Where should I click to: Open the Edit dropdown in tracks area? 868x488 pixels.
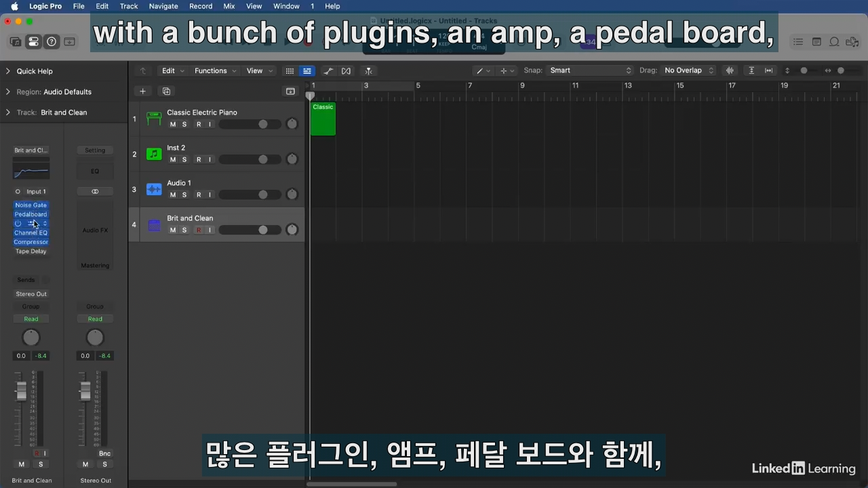pos(172,70)
